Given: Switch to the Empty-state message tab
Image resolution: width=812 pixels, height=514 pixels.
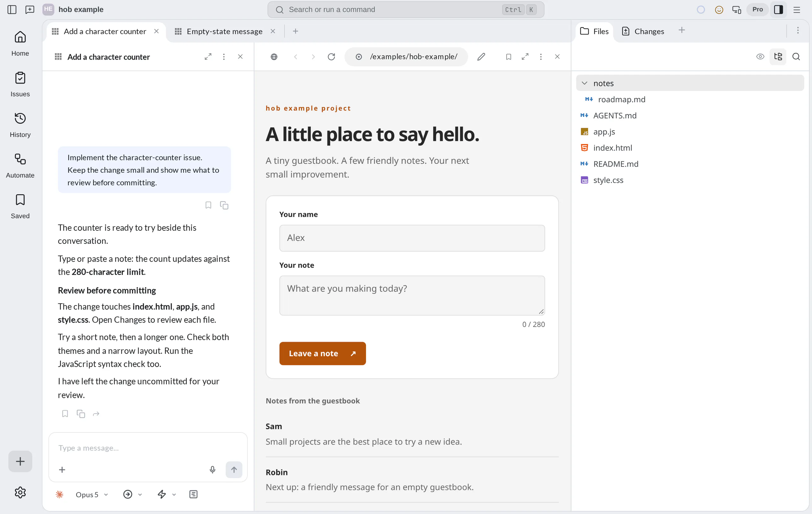Looking at the screenshot, I should pyautogui.click(x=224, y=31).
